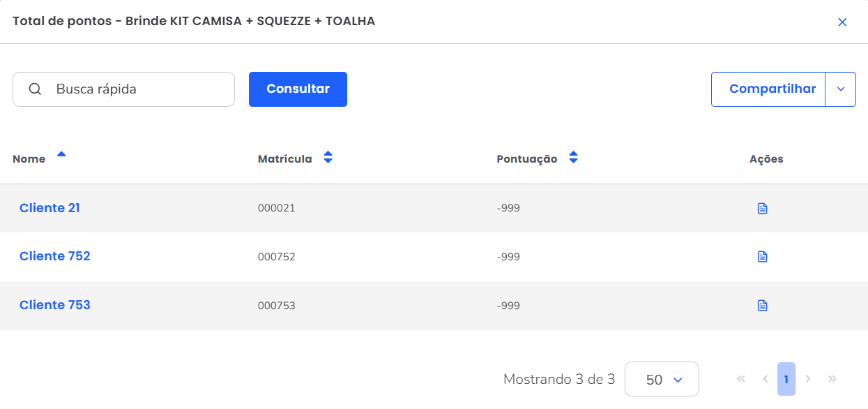Open the document icon for Cliente 753
The width and height of the screenshot is (868, 409).
(762, 305)
